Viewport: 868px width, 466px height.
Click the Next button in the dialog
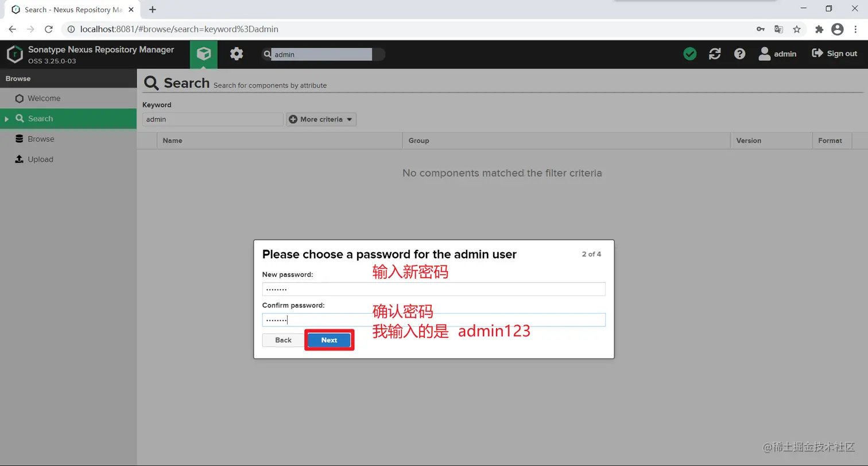pos(329,340)
